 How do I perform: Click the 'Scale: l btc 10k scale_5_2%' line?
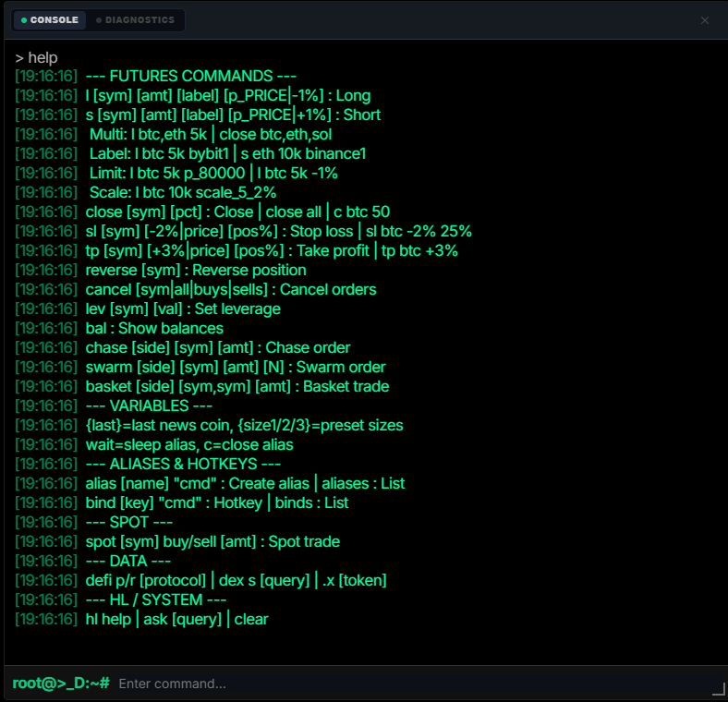[145, 192]
